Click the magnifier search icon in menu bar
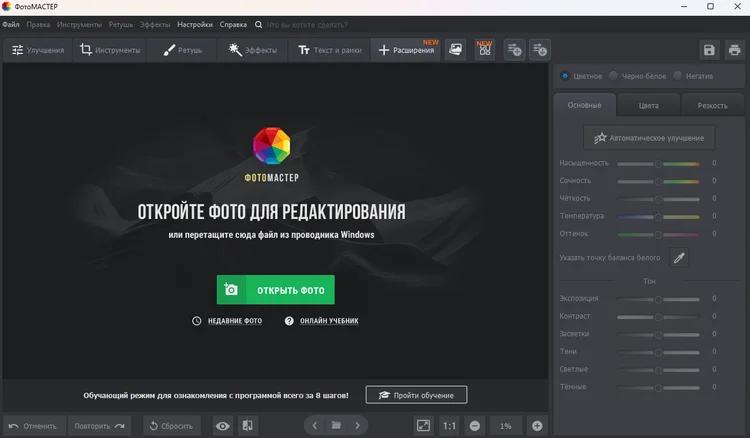The image size is (750, 438). pyautogui.click(x=258, y=25)
